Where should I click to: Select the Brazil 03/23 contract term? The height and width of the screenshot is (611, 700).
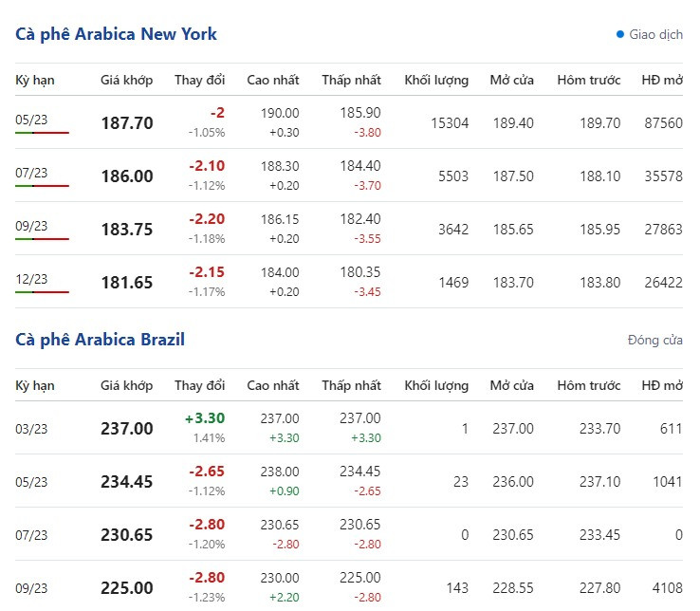click(x=31, y=429)
